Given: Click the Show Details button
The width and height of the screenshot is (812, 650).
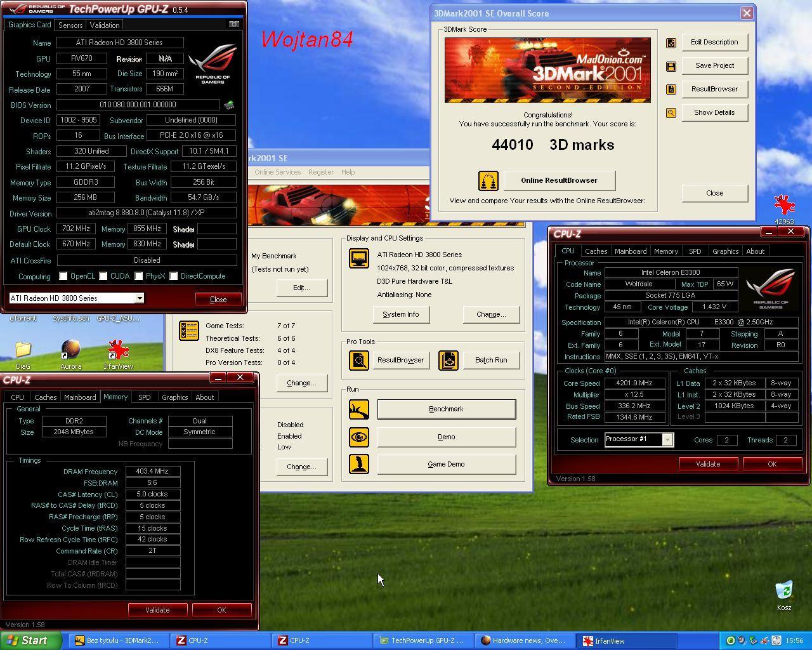Looking at the screenshot, I should tap(714, 113).
